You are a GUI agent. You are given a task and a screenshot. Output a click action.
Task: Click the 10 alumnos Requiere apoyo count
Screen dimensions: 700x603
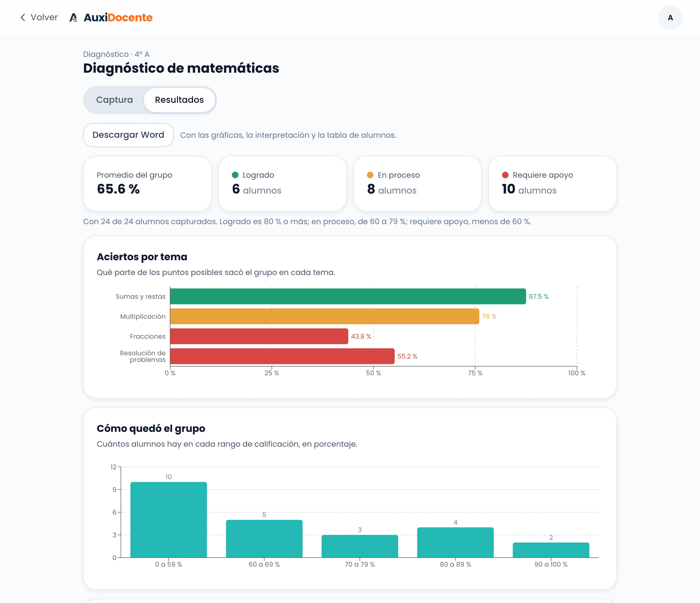coord(529,189)
